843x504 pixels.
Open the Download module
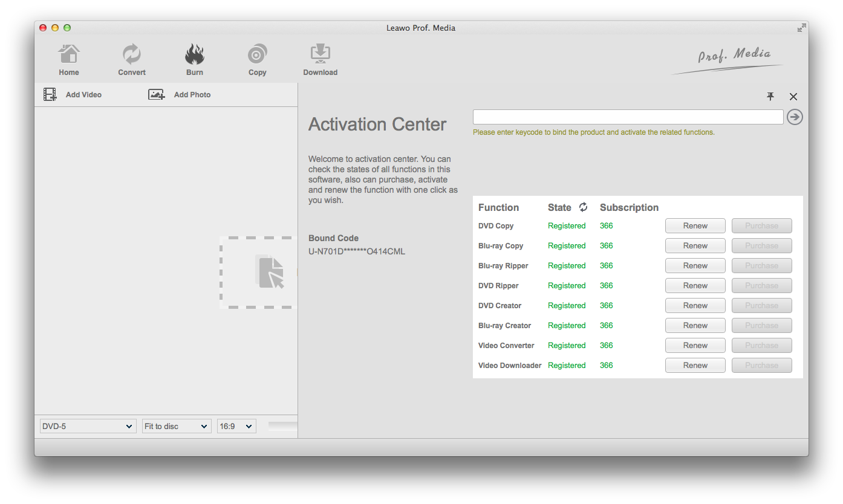click(320, 54)
